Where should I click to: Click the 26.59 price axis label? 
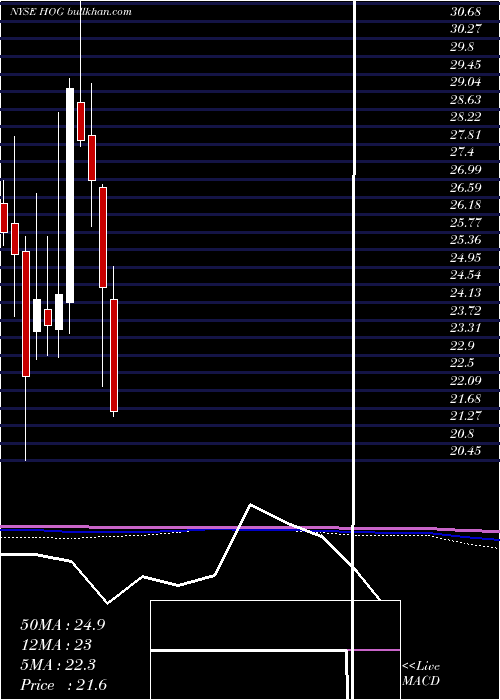(466, 188)
